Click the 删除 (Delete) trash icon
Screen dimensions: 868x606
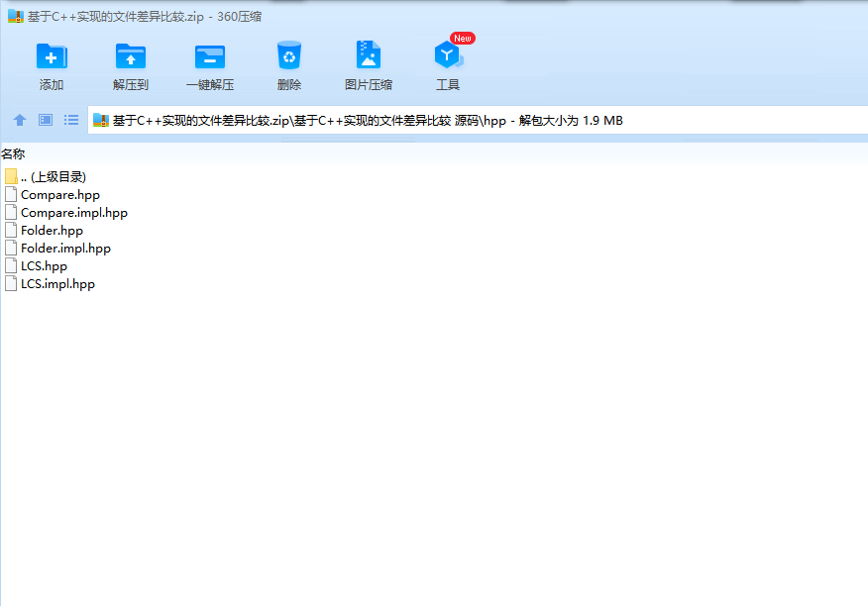click(x=289, y=54)
